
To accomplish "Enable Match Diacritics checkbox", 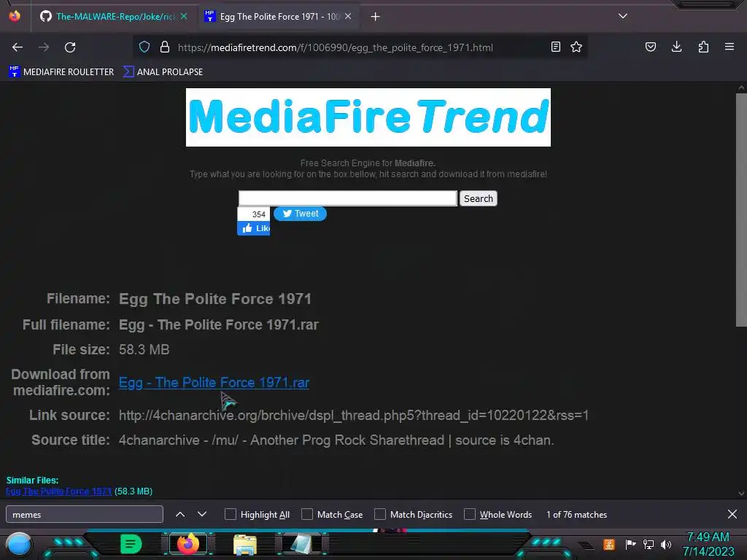I will 380,514.
